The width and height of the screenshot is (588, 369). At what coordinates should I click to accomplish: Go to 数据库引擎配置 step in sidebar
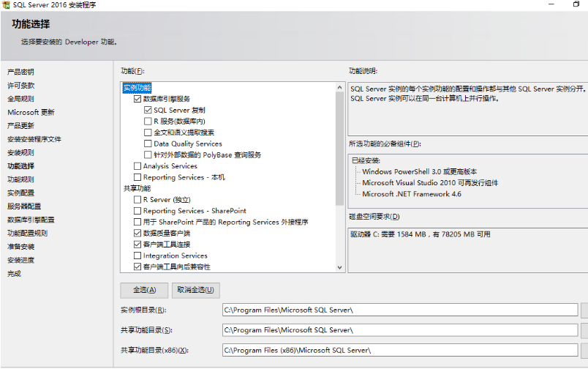click(31, 220)
